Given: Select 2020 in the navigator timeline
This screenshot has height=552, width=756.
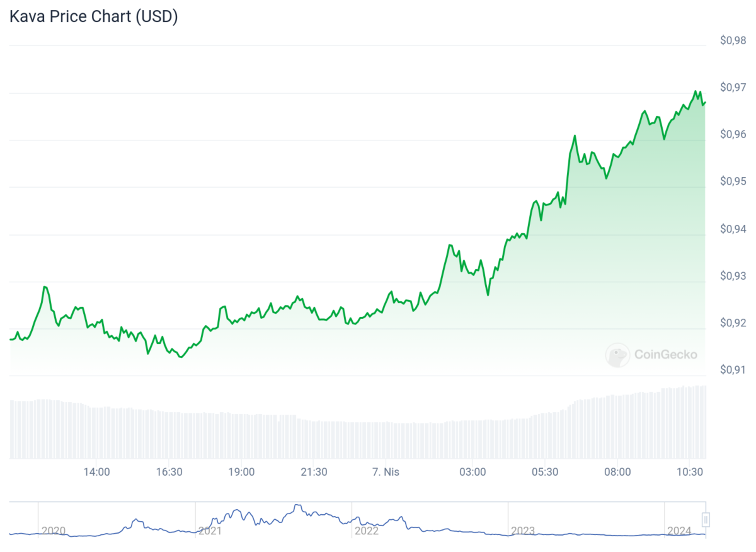Looking at the screenshot, I should (53, 531).
